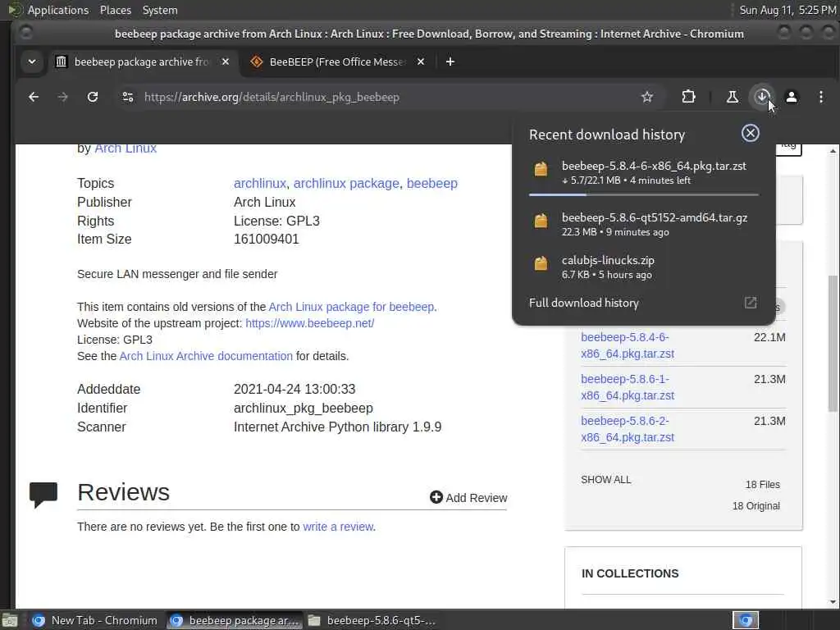
Task: Open the System menu
Action: [x=160, y=10]
